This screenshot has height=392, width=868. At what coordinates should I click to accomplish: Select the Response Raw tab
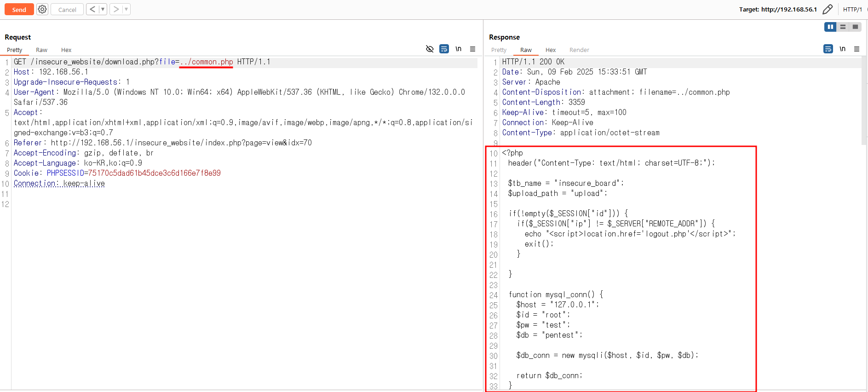(526, 50)
